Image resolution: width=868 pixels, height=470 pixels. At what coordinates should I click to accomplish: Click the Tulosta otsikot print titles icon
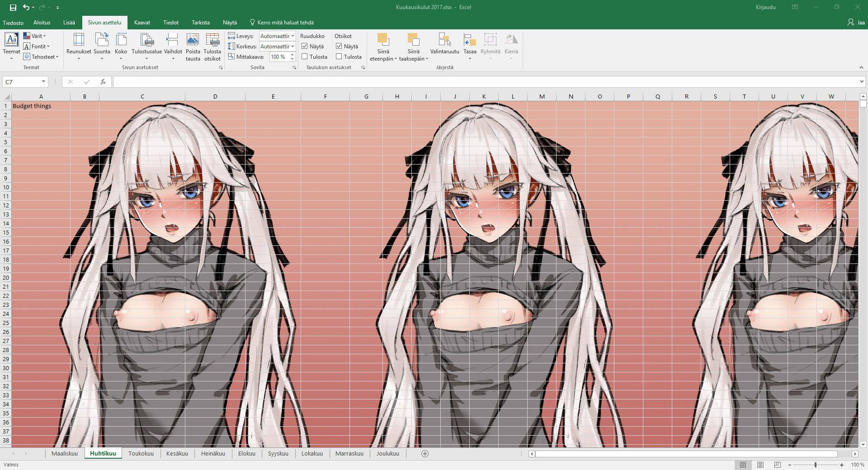(x=212, y=47)
